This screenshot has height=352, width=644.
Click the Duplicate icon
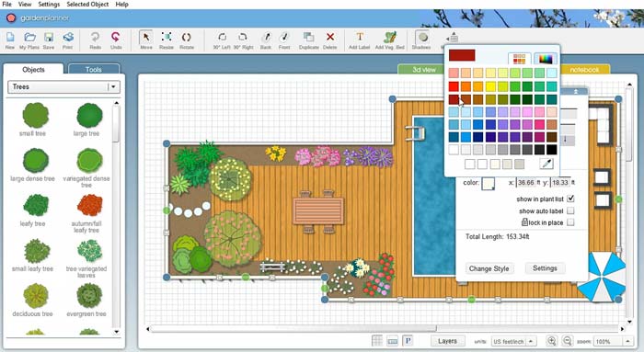[308, 38]
